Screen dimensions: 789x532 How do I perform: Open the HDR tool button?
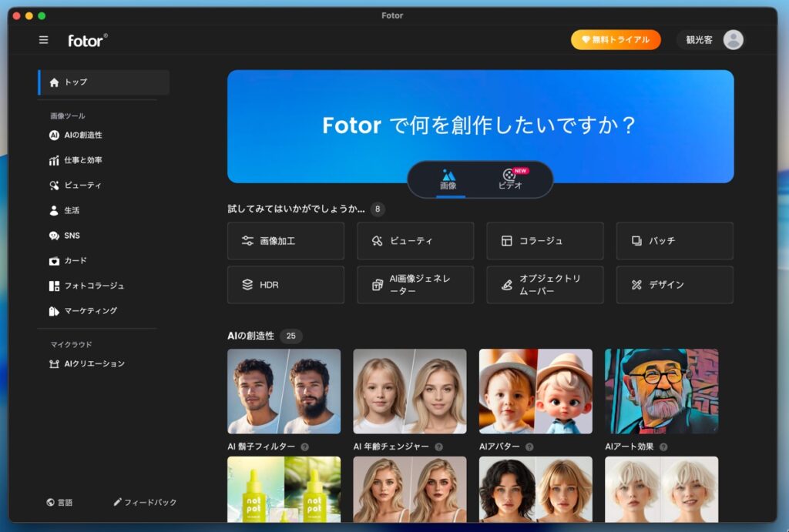[x=286, y=285]
